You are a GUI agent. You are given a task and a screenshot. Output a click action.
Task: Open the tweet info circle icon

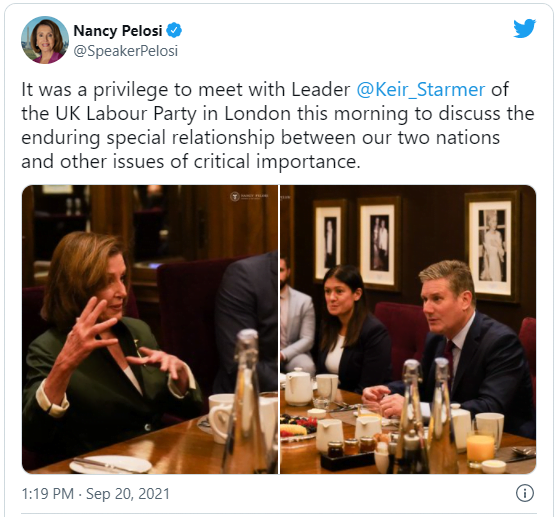point(525,493)
